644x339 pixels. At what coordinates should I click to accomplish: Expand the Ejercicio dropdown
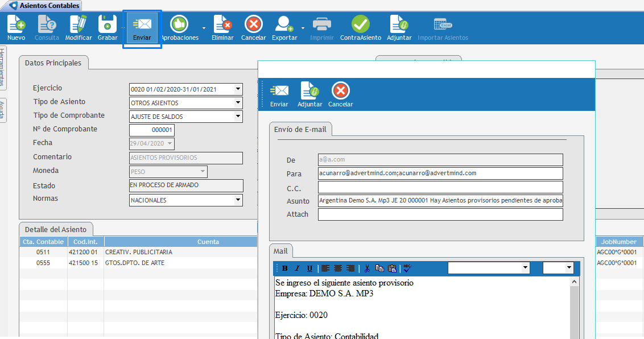coord(238,89)
